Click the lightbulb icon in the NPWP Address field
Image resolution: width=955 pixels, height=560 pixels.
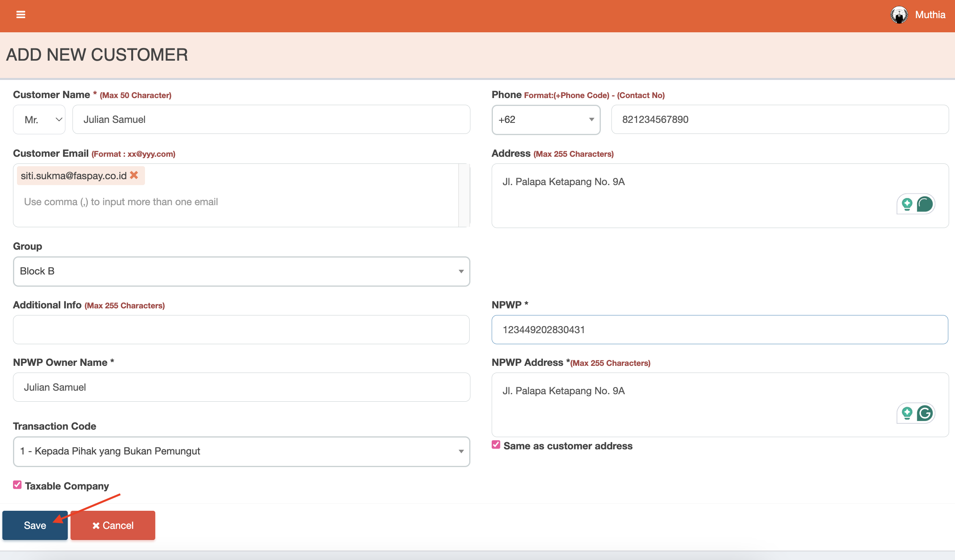tap(907, 413)
